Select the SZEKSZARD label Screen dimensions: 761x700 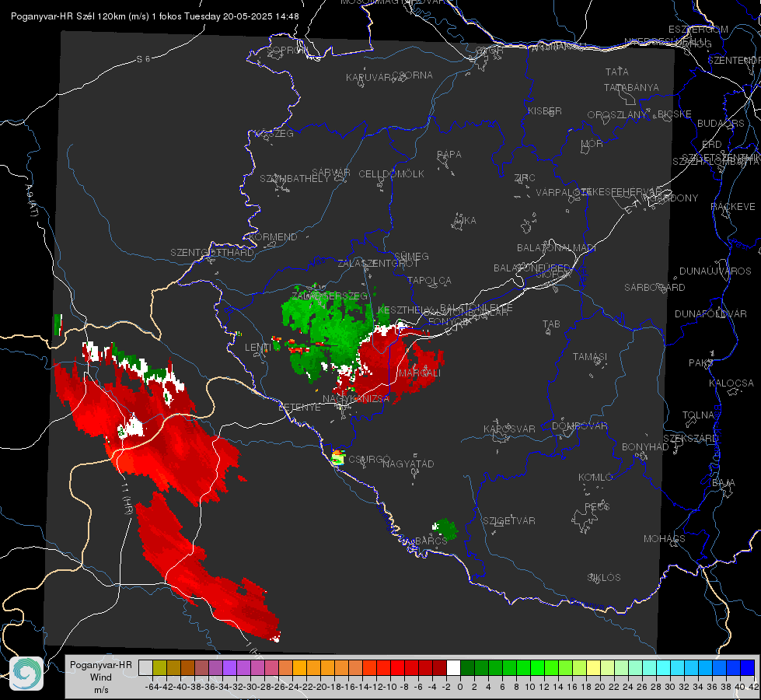690,439
